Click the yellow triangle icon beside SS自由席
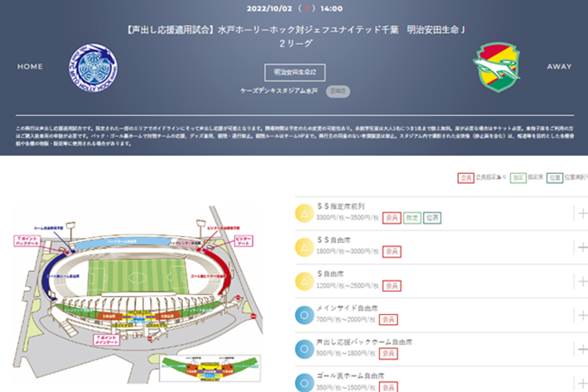588x392 pixels. click(304, 247)
